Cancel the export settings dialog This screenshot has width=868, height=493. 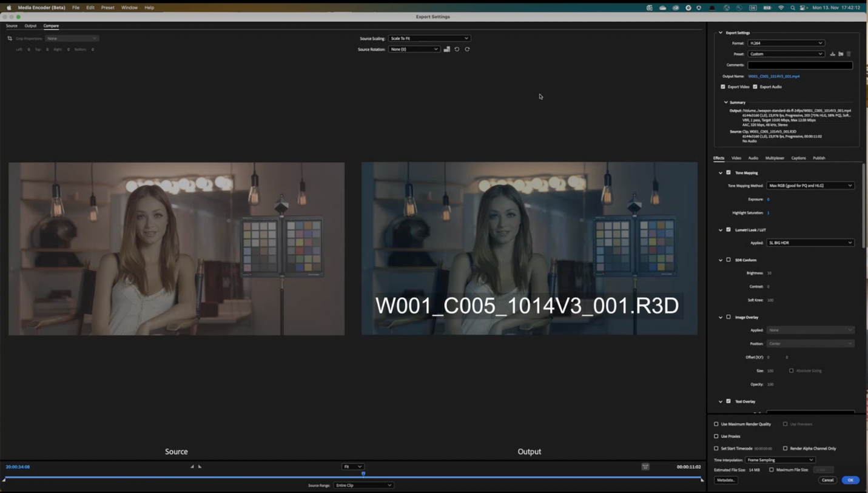click(x=827, y=480)
